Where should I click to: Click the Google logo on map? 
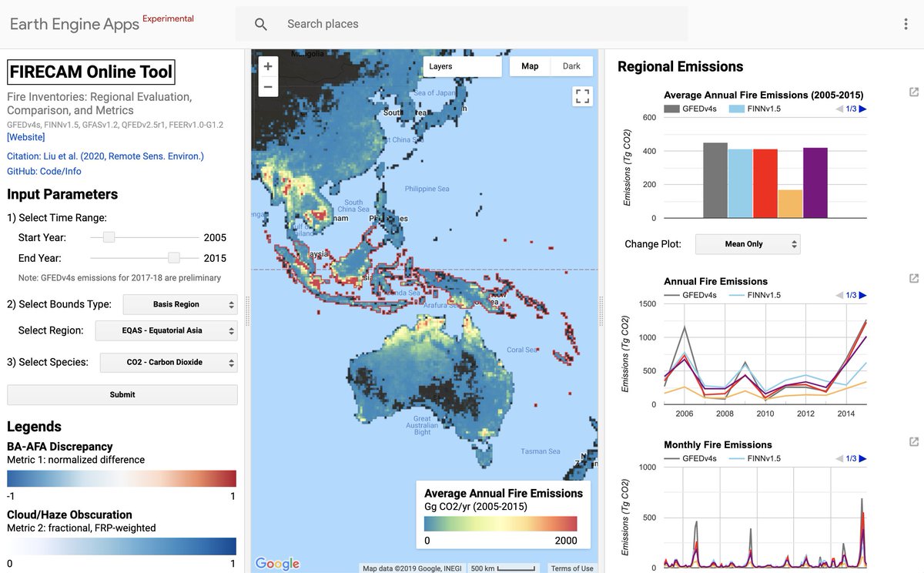[277, 564]
